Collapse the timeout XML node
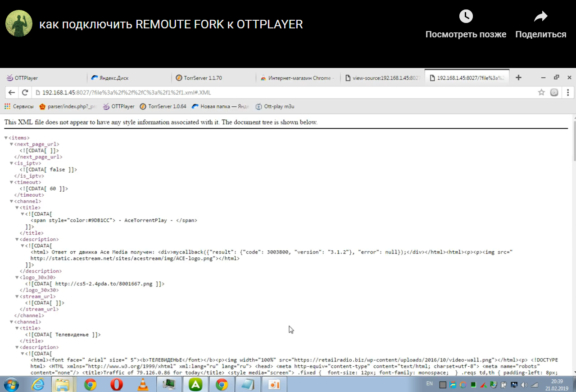 pyautogui.click(x=12, y=182)
